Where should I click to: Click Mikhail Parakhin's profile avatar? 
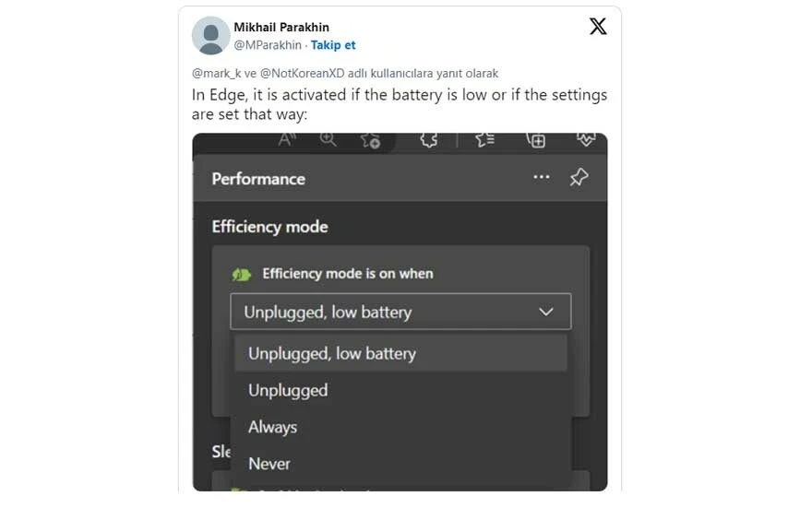tap(210, 36)
